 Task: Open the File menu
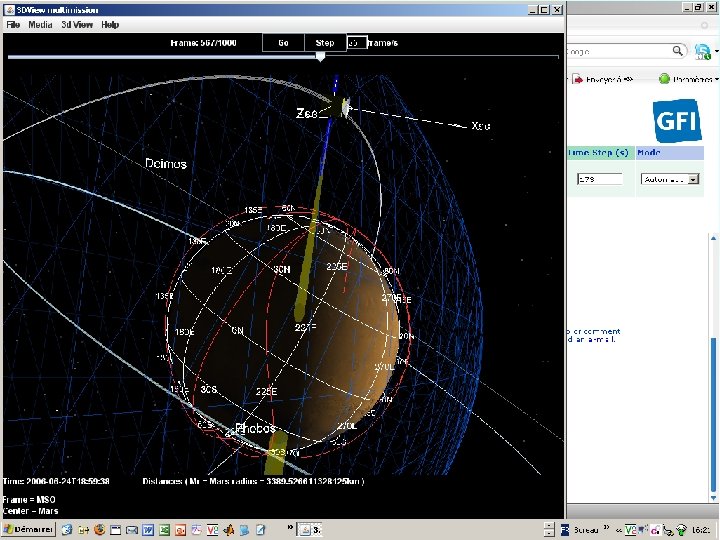click(x=14, y=24)
